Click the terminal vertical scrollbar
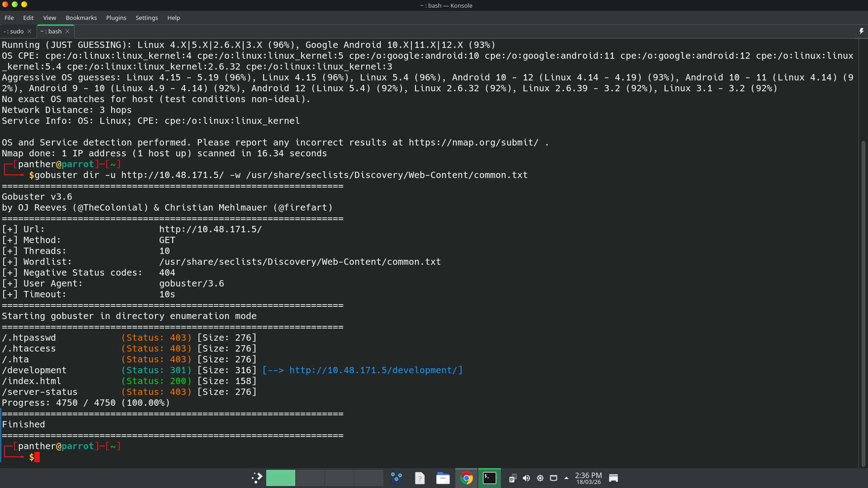This screenshot has height=488, width=868. pyautogui.click(x=863, y=303)
